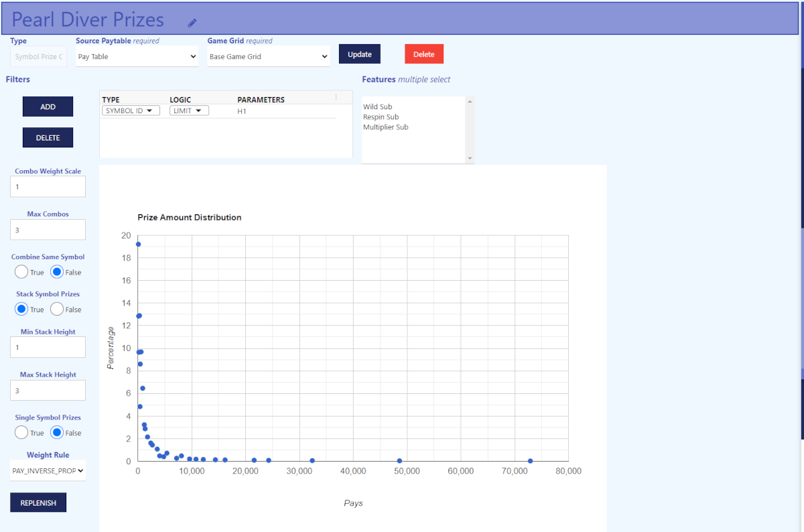Screen dimensions: 804x532
Task: Enable Single Symbol Prizes True option
Action: tap(21, 433)
